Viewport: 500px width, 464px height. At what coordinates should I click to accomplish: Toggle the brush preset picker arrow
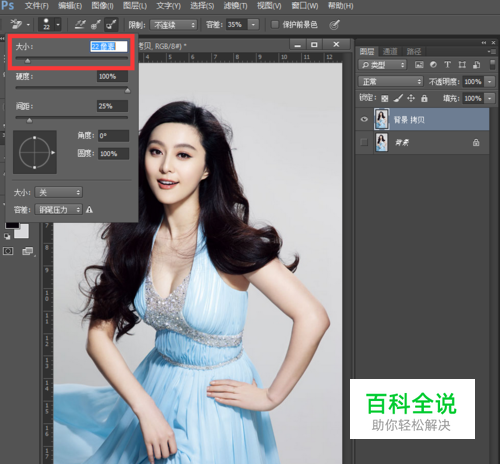[58, 25]
